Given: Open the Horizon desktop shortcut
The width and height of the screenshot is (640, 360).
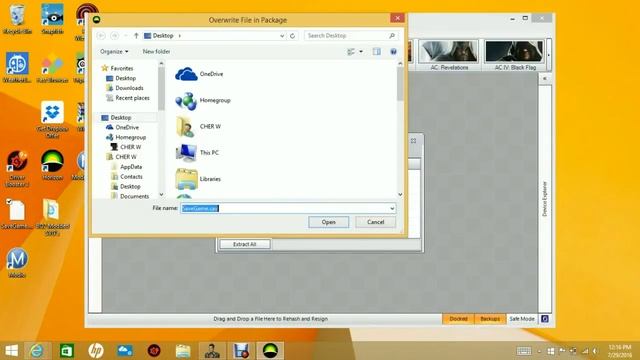Looking at the screenshot, I should coord(52,165).
